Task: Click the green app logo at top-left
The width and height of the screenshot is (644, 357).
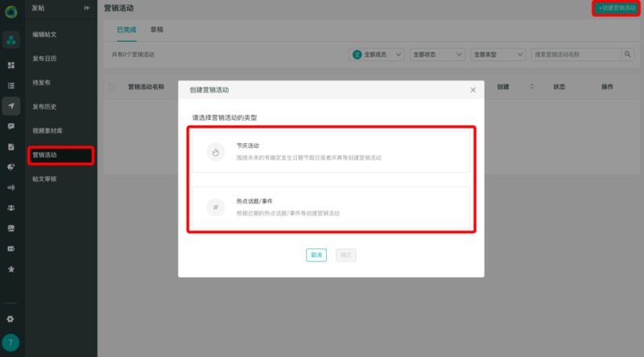Action: pos(10,10)
